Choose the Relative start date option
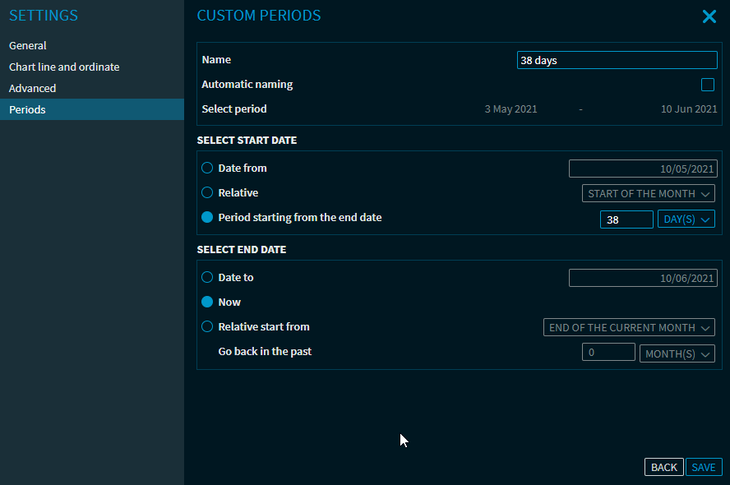This screenshot has height=485, width=730. [x=207, y=193]
